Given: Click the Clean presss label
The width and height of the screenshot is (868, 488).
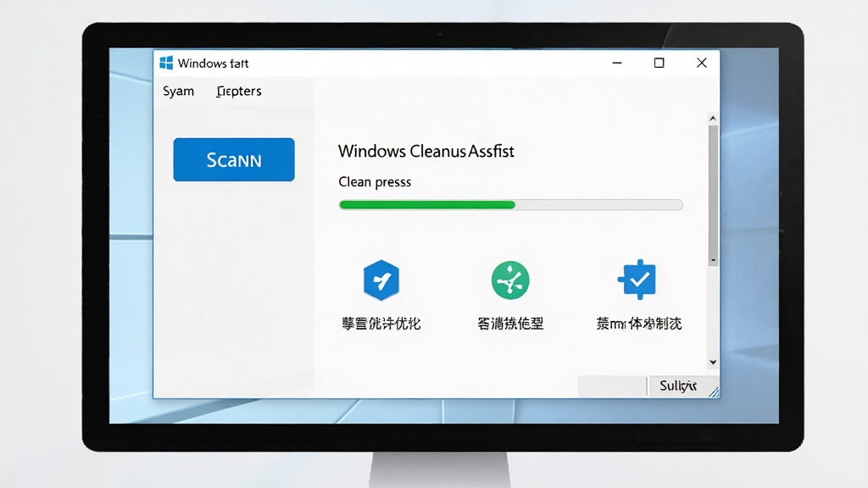Looking at the screenshot, I should 375,182.
